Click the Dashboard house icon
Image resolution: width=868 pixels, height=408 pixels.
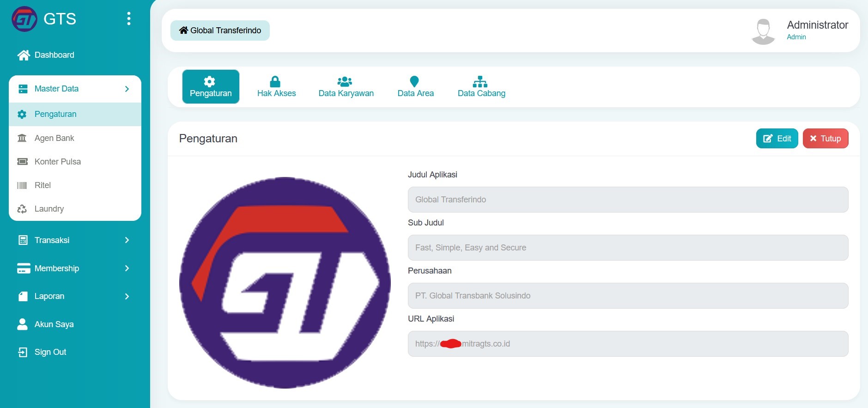pos(24,55)
